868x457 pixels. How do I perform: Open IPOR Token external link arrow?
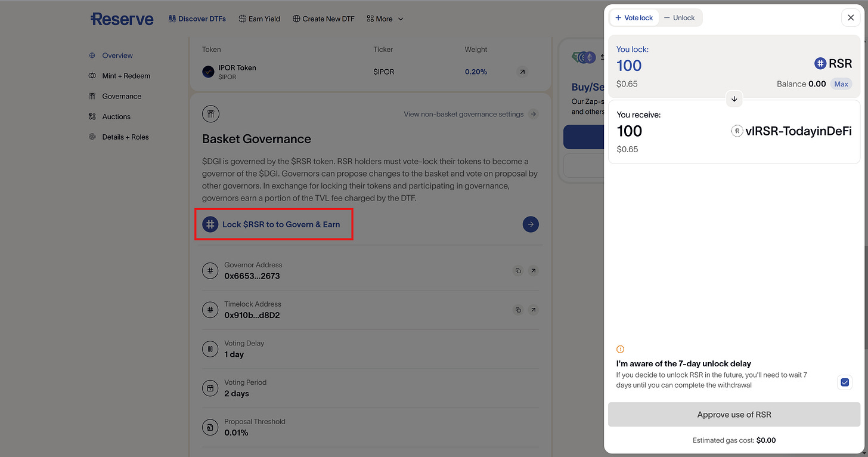(x=522, y=72)
